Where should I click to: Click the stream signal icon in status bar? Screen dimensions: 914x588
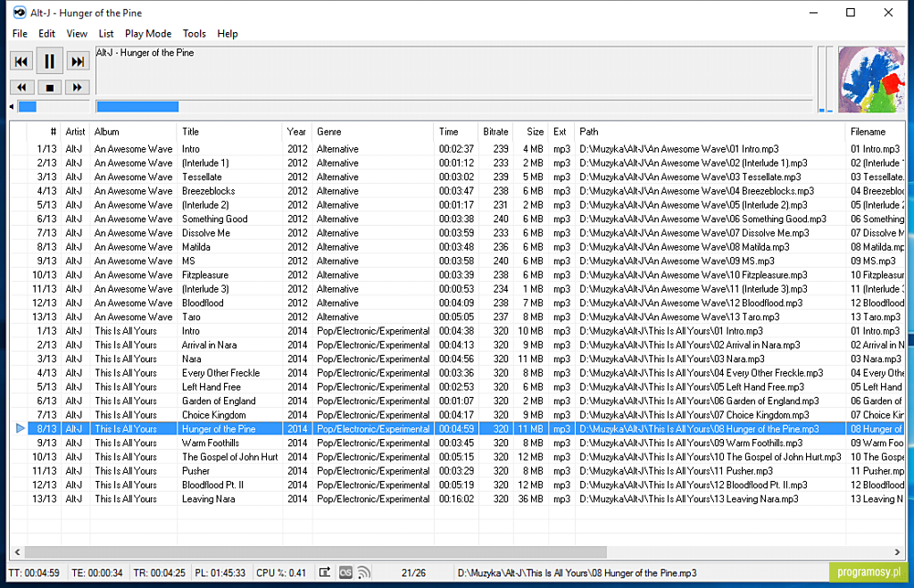pos(364,573)
